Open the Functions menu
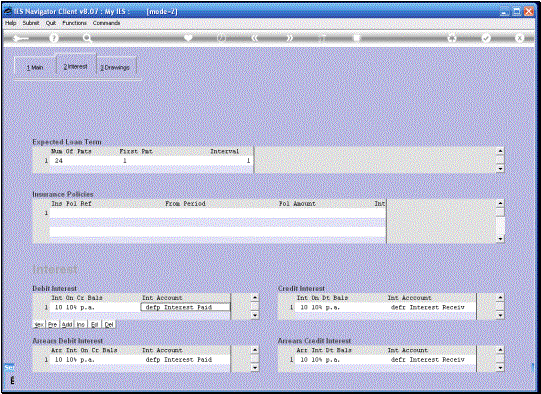Viewport: 541px width, 394px height. click(x=74, y=23)
